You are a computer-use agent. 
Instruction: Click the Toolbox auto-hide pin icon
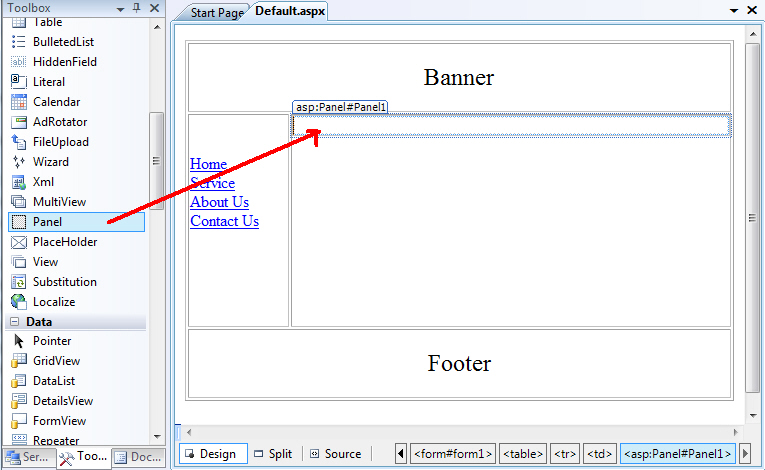click(x=137, y=8)
